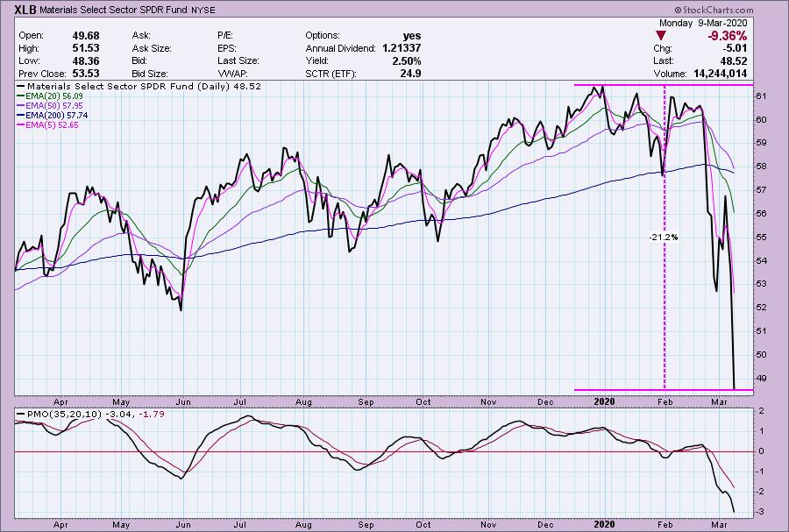Click the Low value 48.36
Viewport: 789px width, 532px height.
86,60
